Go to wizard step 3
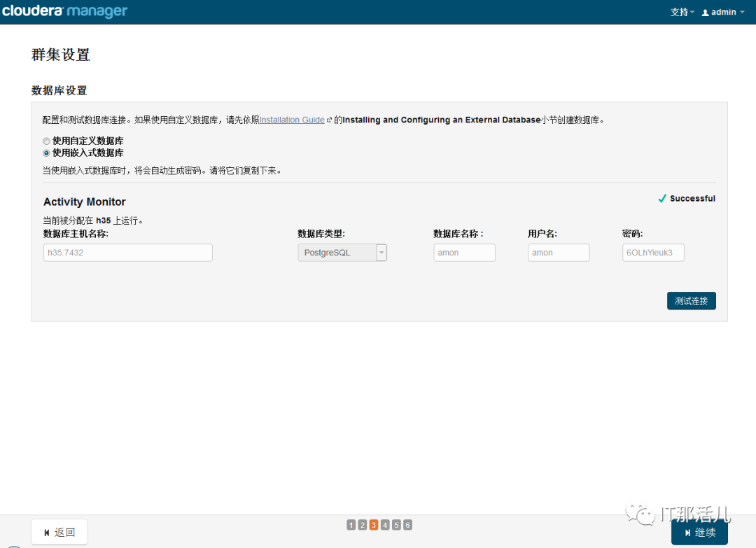 (374, 525)
